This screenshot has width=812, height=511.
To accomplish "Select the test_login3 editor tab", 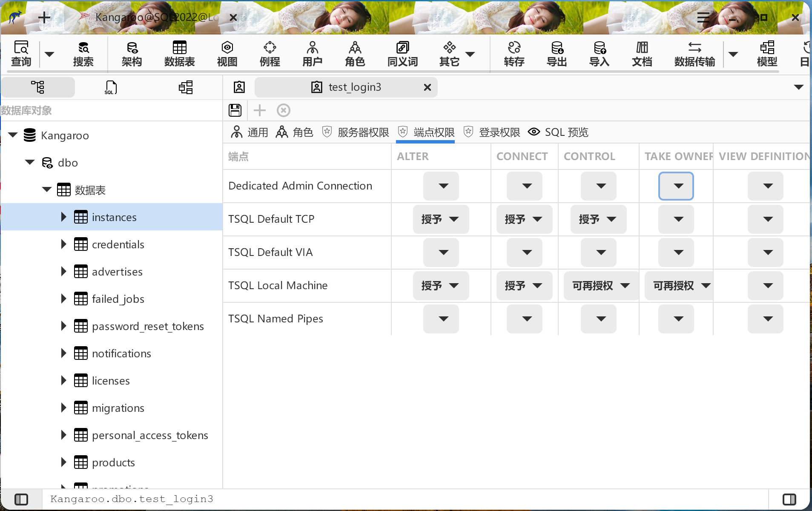I will [346, 87].
